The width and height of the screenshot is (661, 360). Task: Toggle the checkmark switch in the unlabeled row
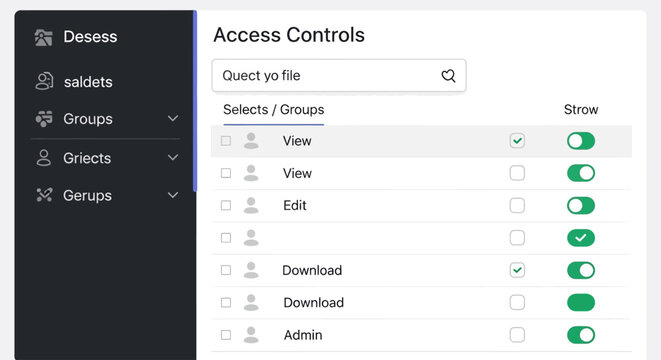coord(581,238)
